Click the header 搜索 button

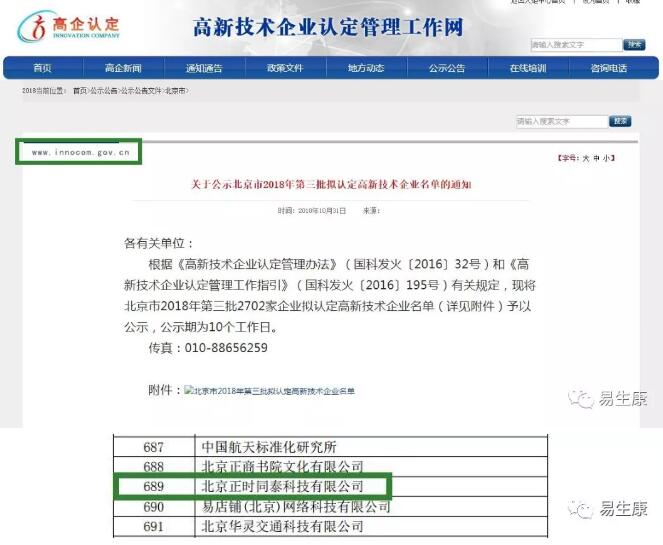coord(634,44)
